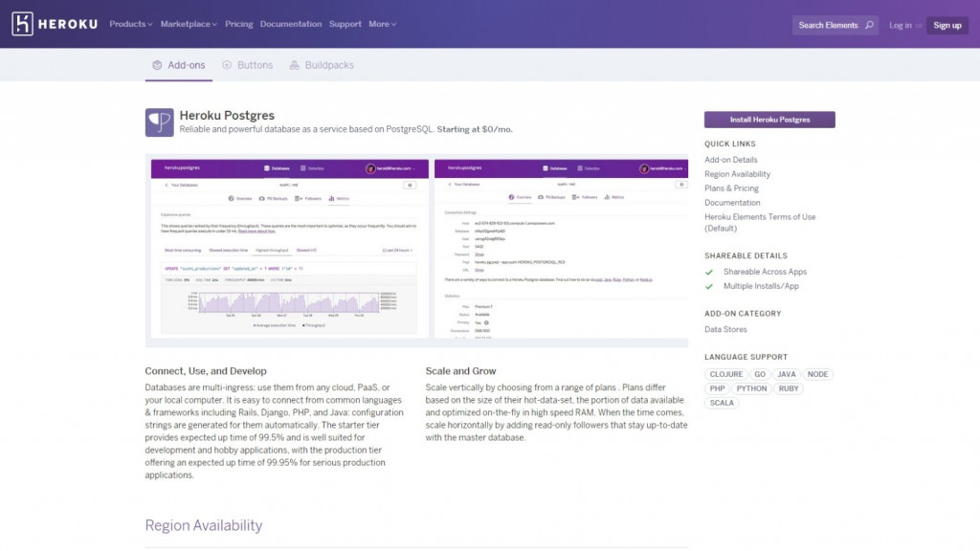Open the Data Stores category link
This screenshot has width=980, height=551.
coord(725,330)
